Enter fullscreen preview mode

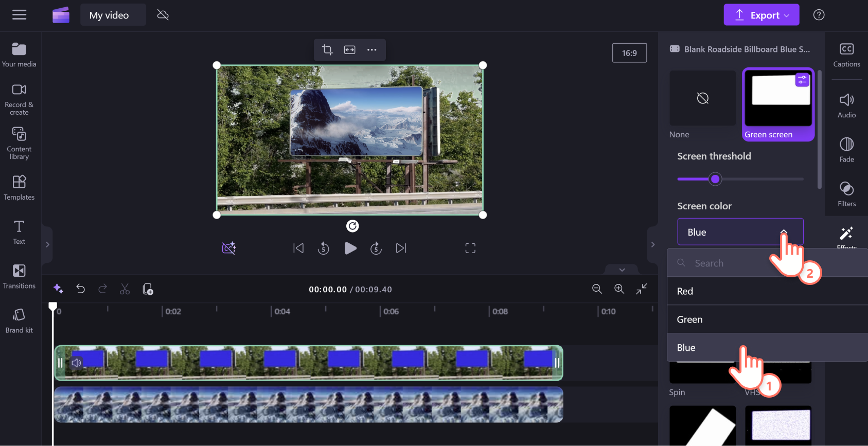(x=470, y=248)
